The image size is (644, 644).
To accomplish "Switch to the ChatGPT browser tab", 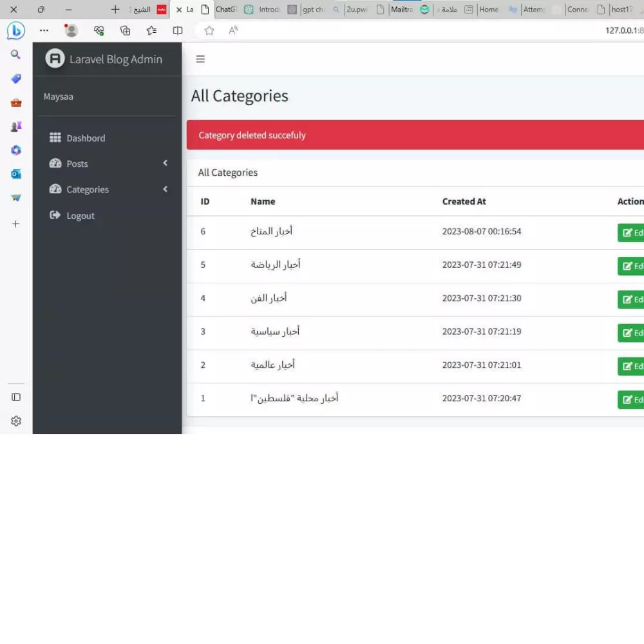I will 225,10.
